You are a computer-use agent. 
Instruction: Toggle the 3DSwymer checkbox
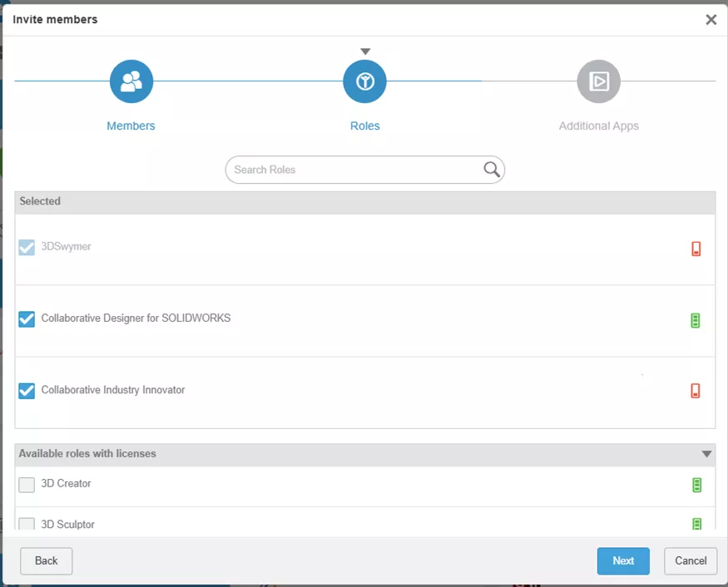click(x=27, y=247)
